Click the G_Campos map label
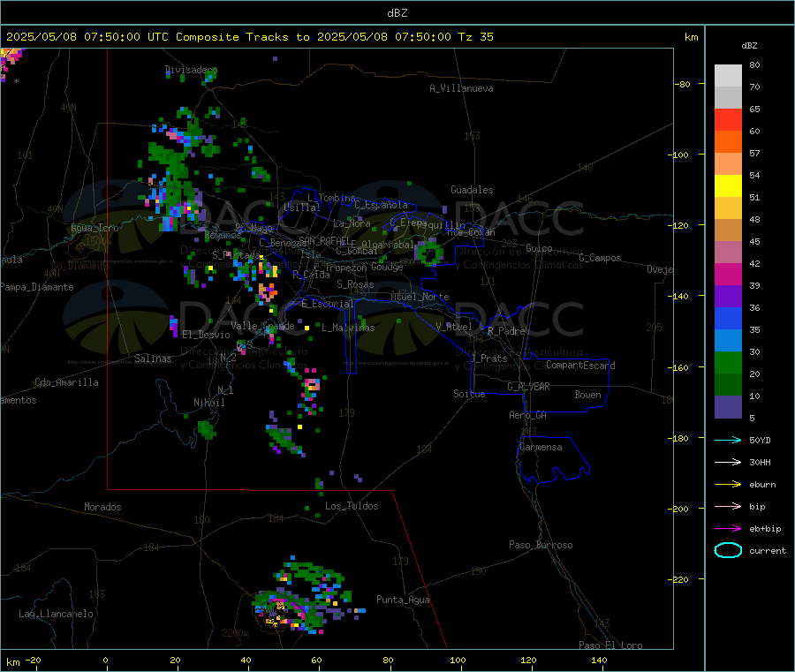The width and height of the screenshot is (795, 672). [601, 258]
